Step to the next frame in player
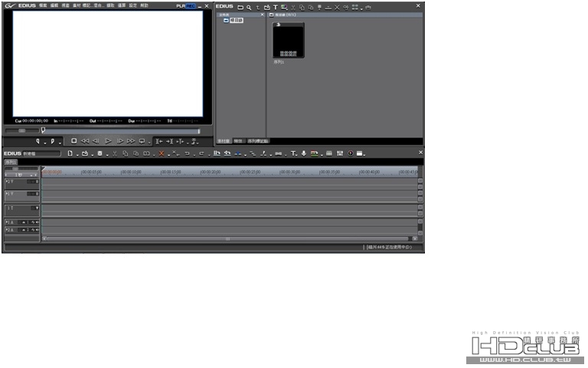Screen dimensions: 588x368 click(120, 141)
